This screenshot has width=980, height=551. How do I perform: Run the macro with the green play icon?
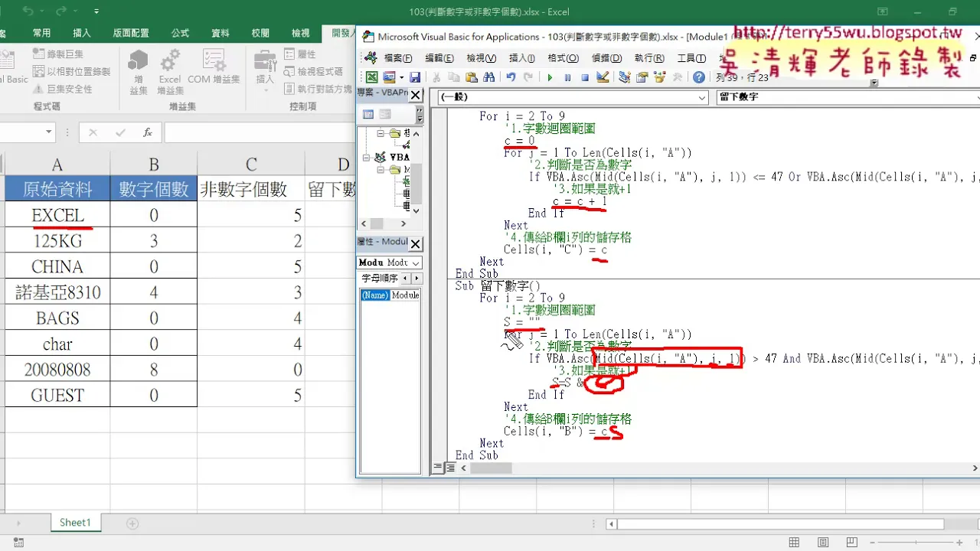(550, 77)
